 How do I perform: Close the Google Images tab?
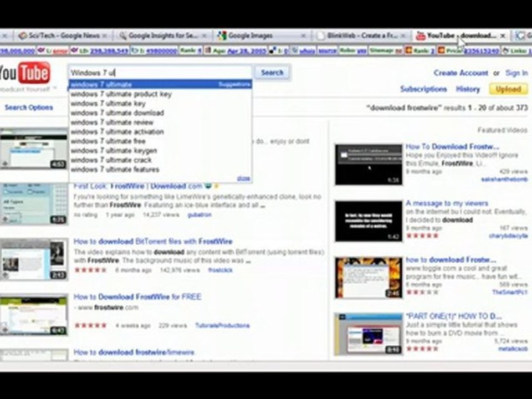[x=303, y=35]
